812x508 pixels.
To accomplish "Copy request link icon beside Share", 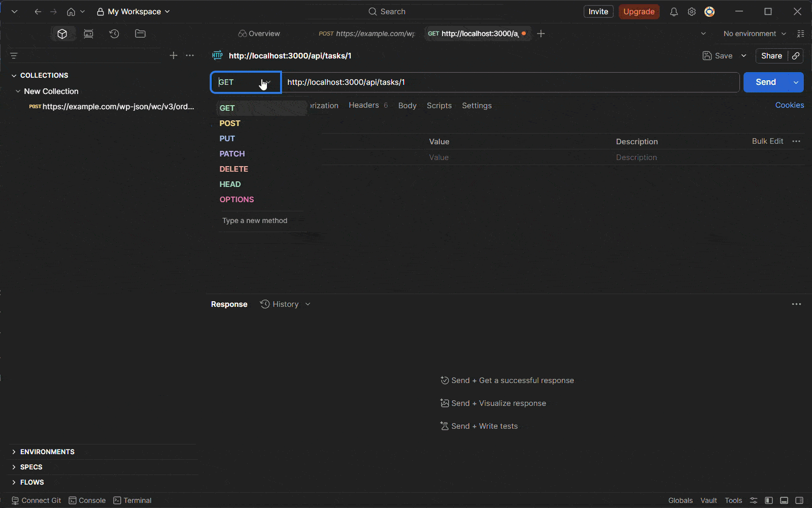I will 796,56.
